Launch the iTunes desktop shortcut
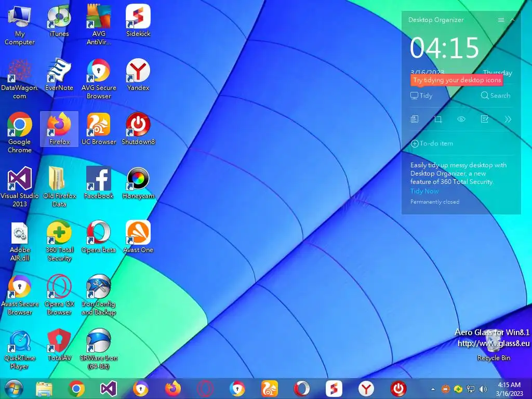 (59, 21)
